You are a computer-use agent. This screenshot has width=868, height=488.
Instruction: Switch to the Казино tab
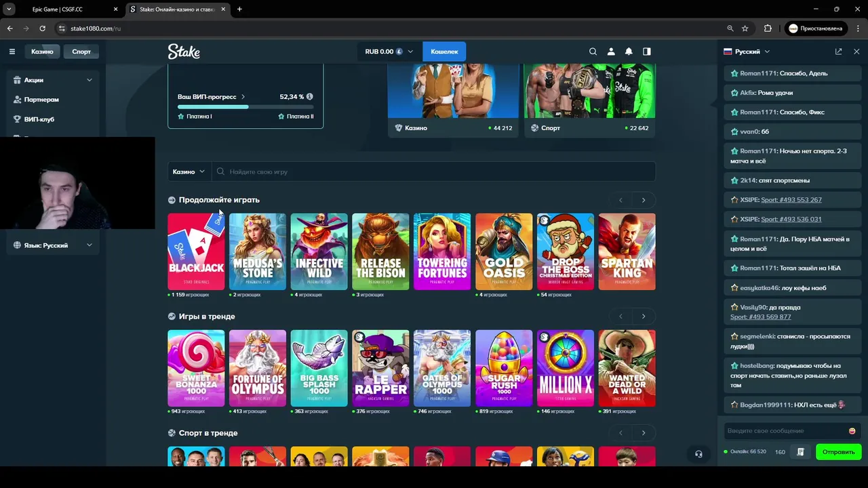coord(42,52)
